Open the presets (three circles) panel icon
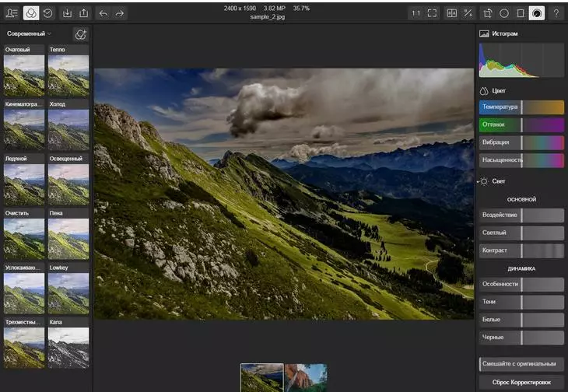The image size is (568, 392). [30, 13]
